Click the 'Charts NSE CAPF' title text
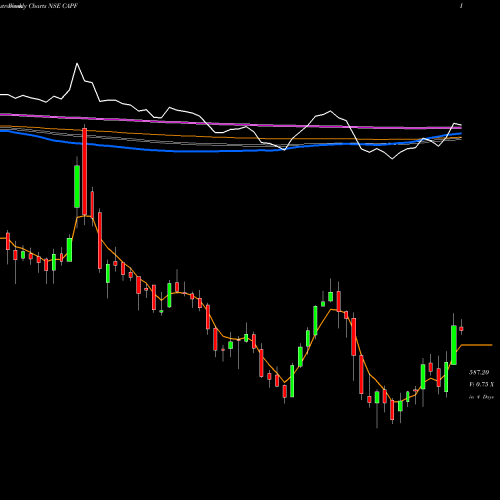The height and width of the screenshot is (500, 500). point(53,6)
